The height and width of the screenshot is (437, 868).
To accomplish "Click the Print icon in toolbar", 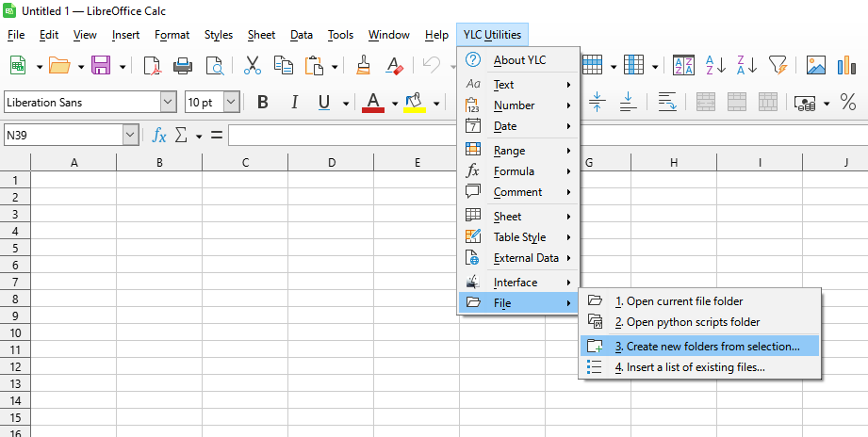I will click(183, 65).
